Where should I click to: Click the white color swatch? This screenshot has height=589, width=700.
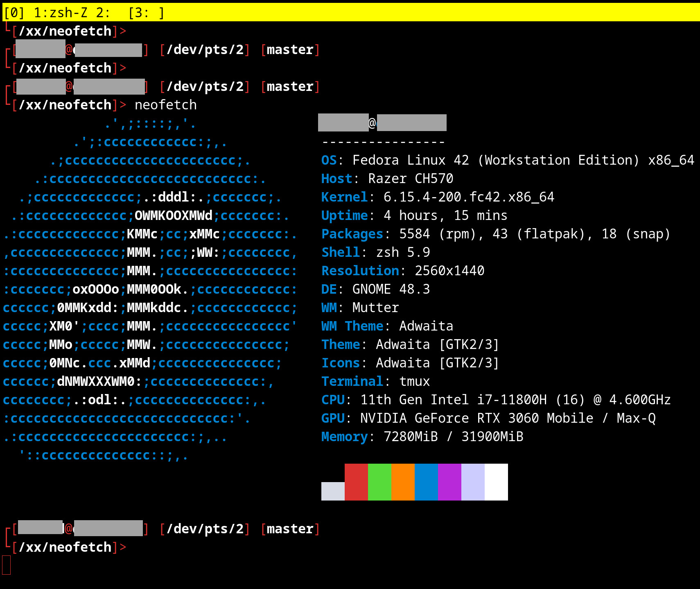496,482
